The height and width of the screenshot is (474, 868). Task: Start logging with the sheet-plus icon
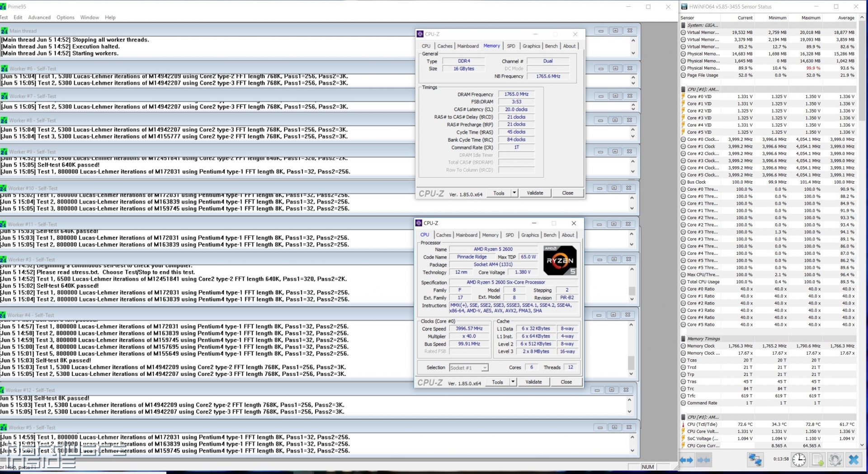pos(817,460)
